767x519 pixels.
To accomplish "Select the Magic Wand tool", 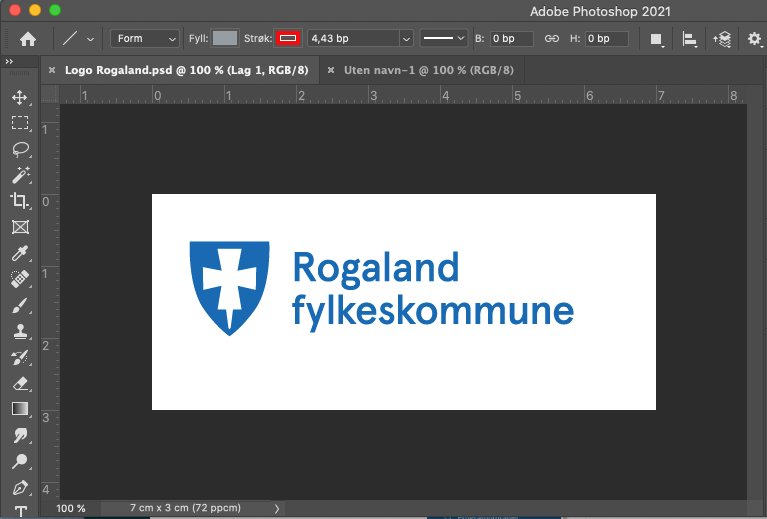I will (20, 175).
